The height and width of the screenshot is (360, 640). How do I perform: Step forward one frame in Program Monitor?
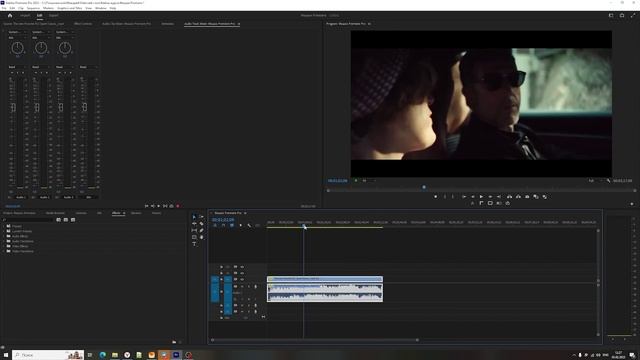(x=490, y=197)
